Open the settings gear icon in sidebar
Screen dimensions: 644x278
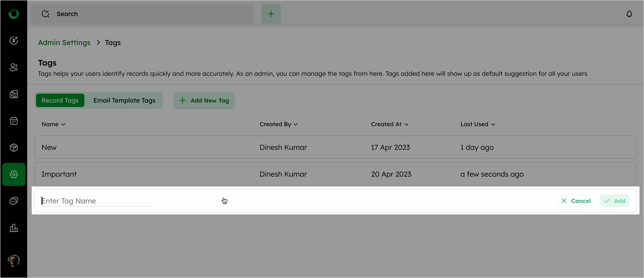click(x=14, y=174)
